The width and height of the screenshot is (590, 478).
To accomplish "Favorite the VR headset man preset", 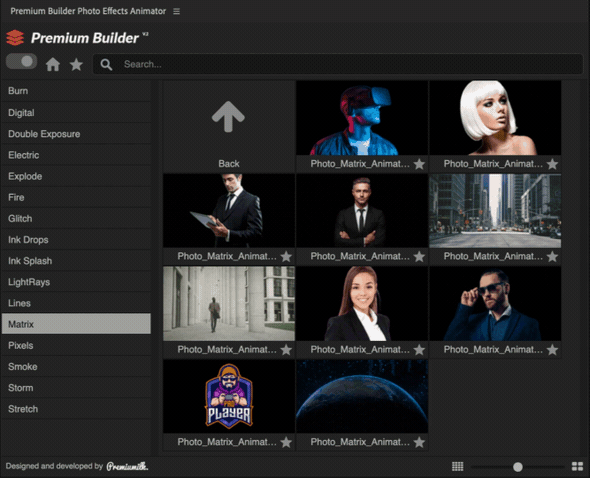I will point(419,164).
